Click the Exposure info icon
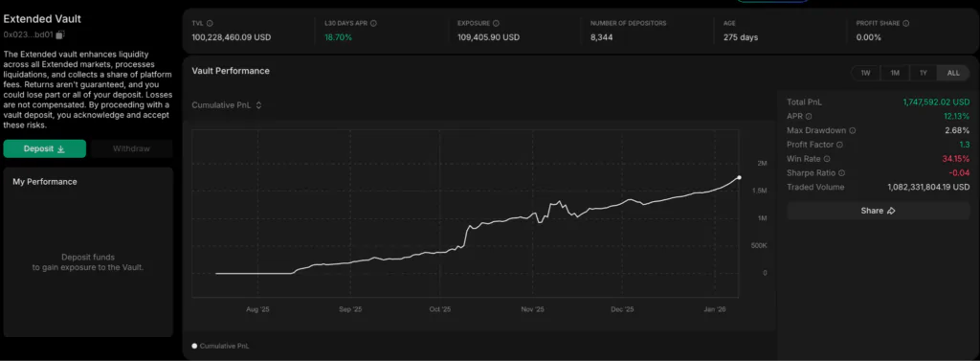This screenshot has height=361, width=980. 496,23
